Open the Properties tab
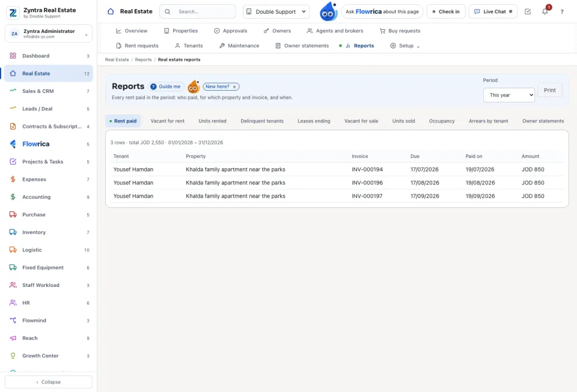The height and width of the screenshot is (392, 577). point(181,31)
